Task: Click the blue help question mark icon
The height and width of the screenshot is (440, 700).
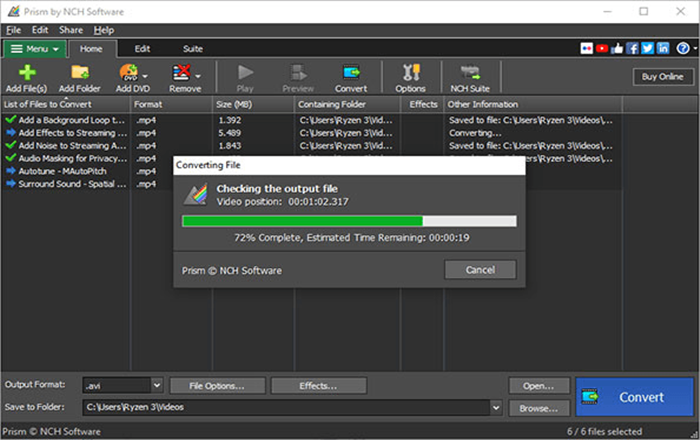Action: (x=683, y=48)
